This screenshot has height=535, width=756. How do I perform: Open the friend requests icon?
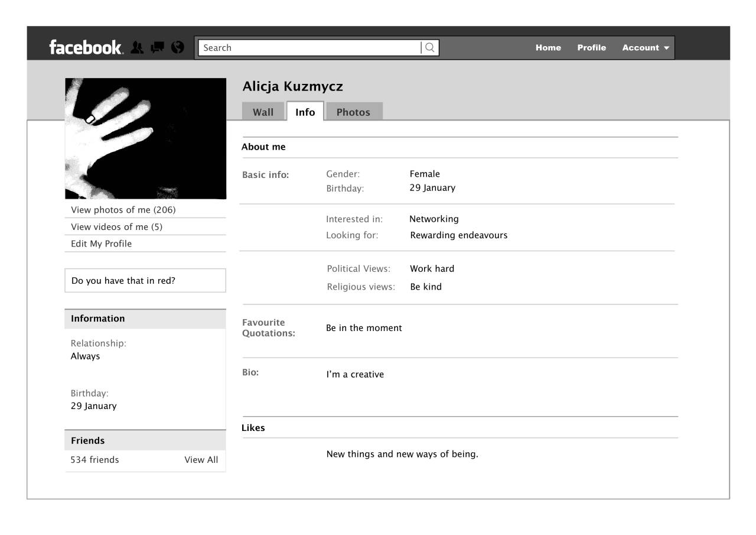click(x=137, y=47)
